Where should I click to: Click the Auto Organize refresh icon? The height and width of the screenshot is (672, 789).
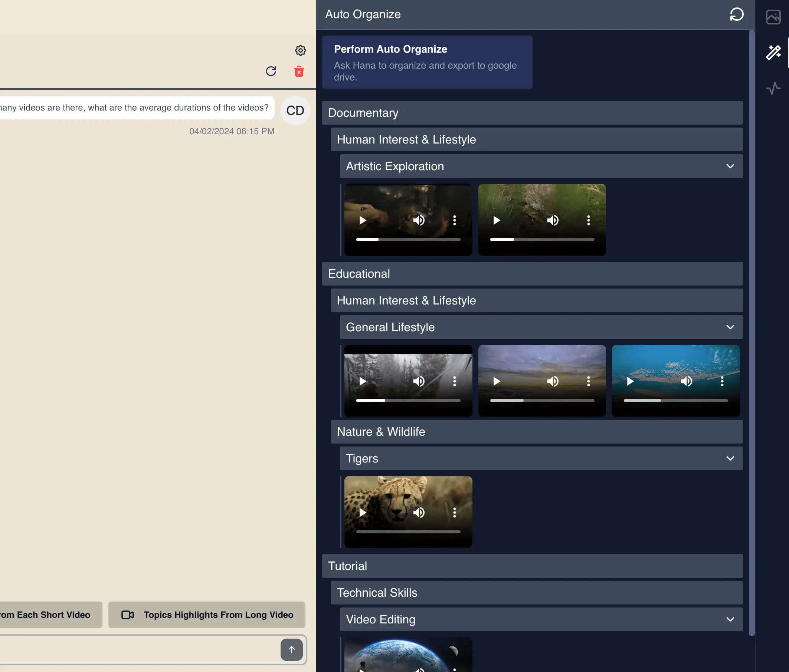click(737, 14)
